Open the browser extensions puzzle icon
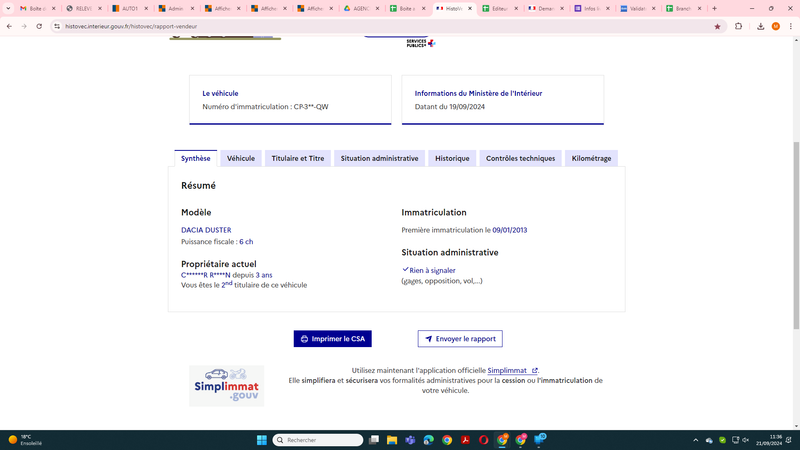 [x=738, y=27]
